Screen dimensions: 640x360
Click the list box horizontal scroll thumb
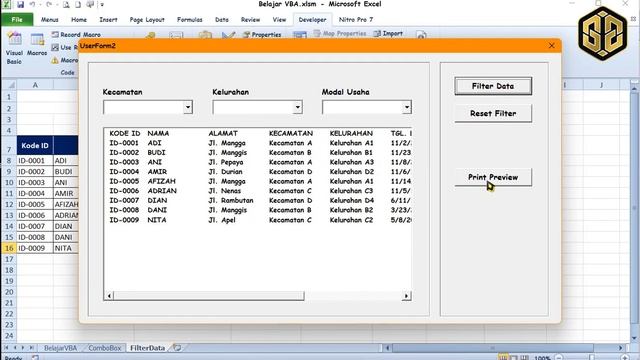[209, 296]
